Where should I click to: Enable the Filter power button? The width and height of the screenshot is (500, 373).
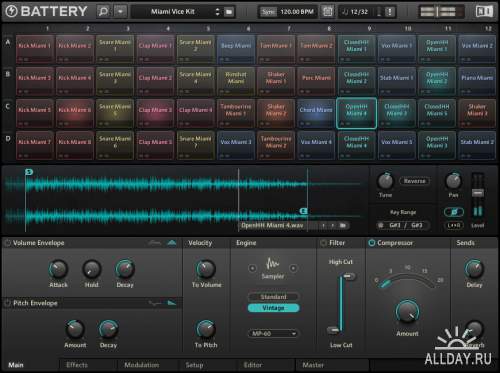pyautogui.click(x=323, y=243)
